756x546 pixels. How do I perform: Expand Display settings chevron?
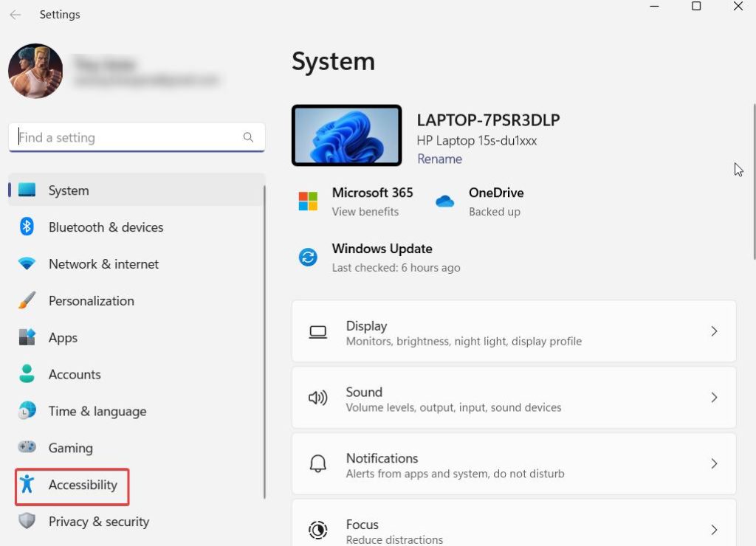coord(714,331)
